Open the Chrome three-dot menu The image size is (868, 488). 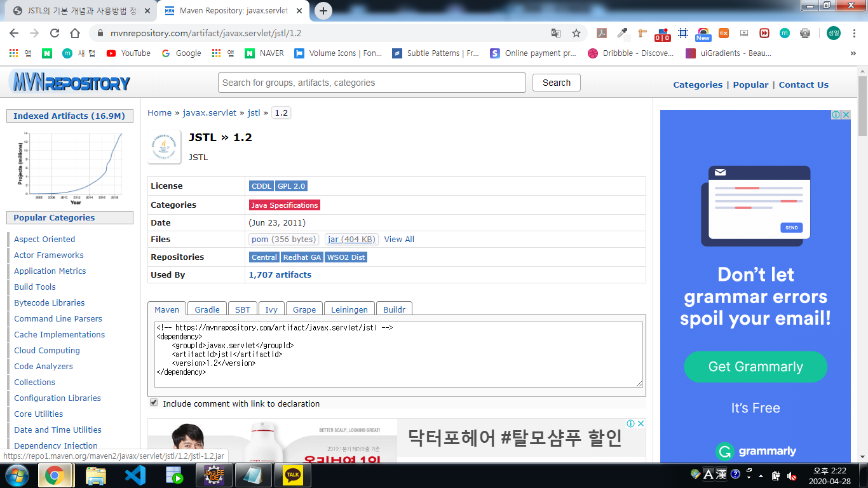coord(855,33)
